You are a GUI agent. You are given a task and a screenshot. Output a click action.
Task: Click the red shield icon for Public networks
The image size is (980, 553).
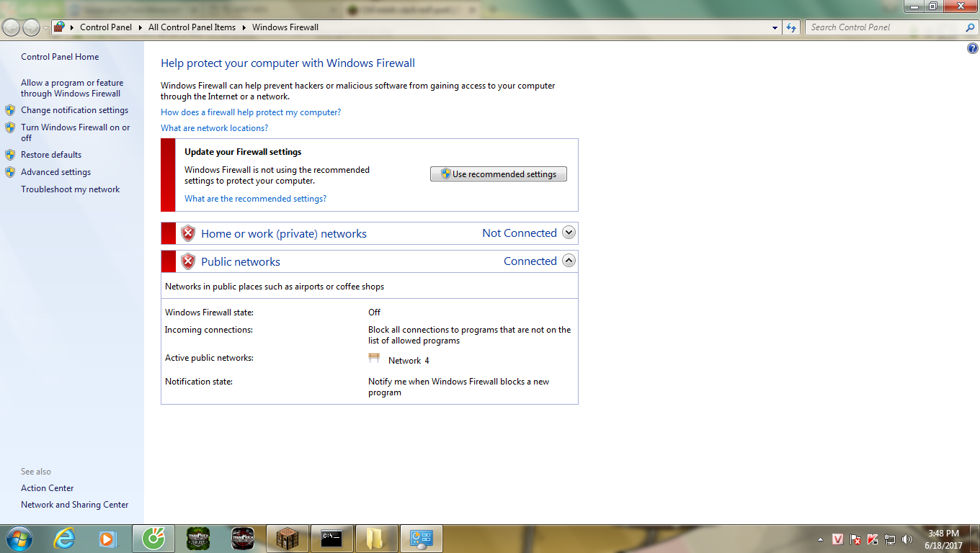(188, 261)
